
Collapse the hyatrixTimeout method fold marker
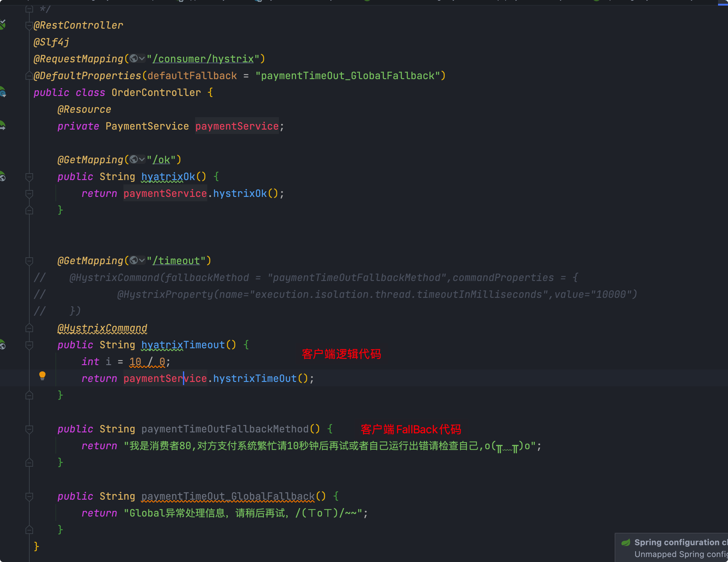[x=29, y=345]
